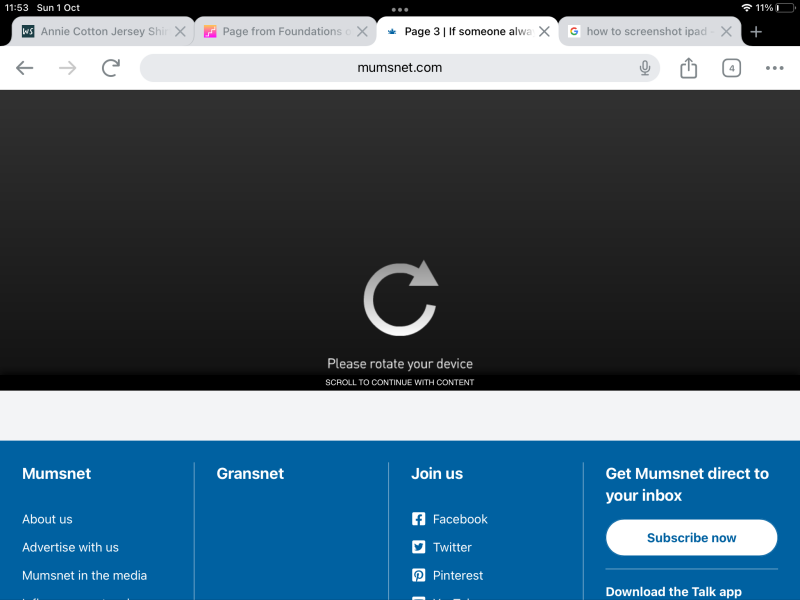Open the browser three-dot menu

click(775, 68)
